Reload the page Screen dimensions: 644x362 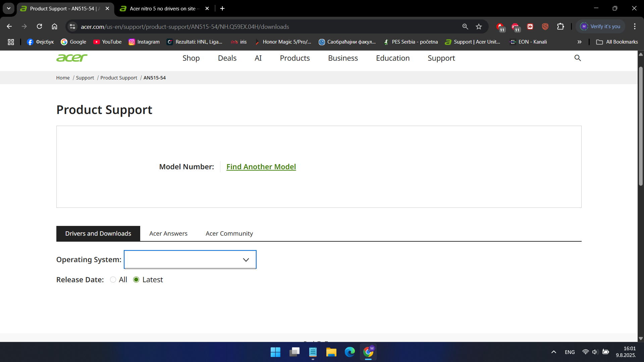point(39,26)
